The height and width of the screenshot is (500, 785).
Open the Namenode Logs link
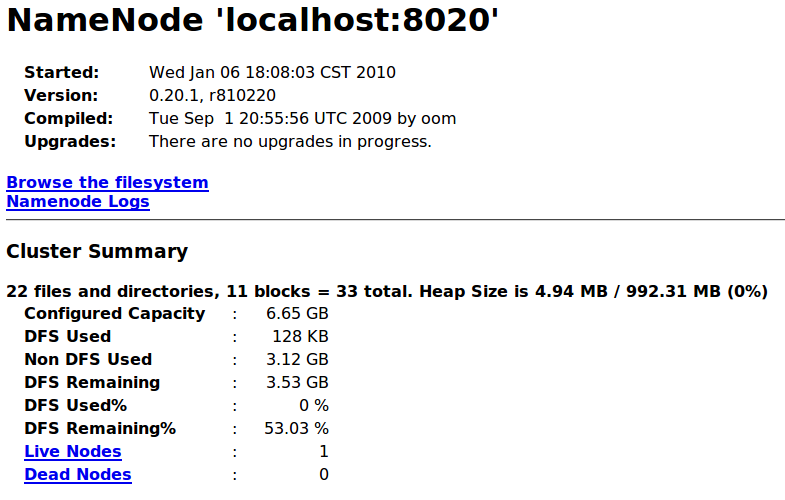tap(78, 202)
